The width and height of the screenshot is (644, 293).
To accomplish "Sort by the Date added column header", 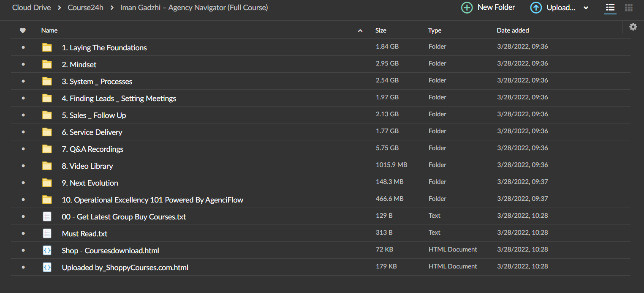I will [513, 30].
